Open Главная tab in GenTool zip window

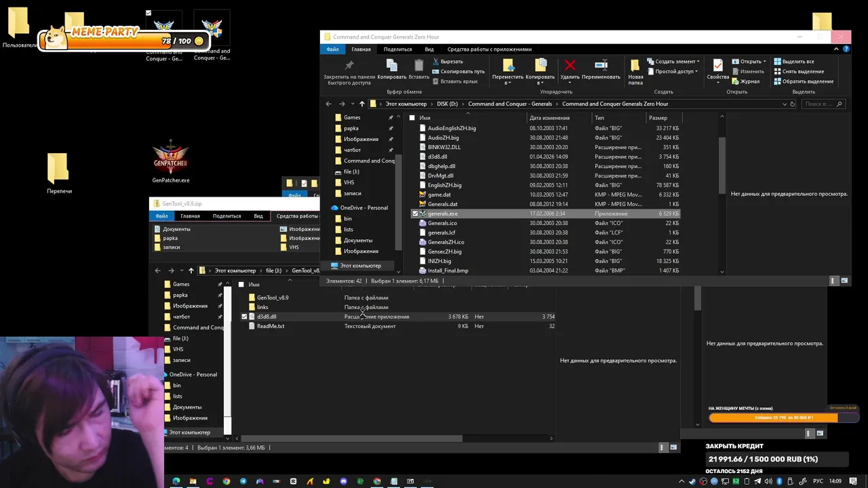coord(190,216)
